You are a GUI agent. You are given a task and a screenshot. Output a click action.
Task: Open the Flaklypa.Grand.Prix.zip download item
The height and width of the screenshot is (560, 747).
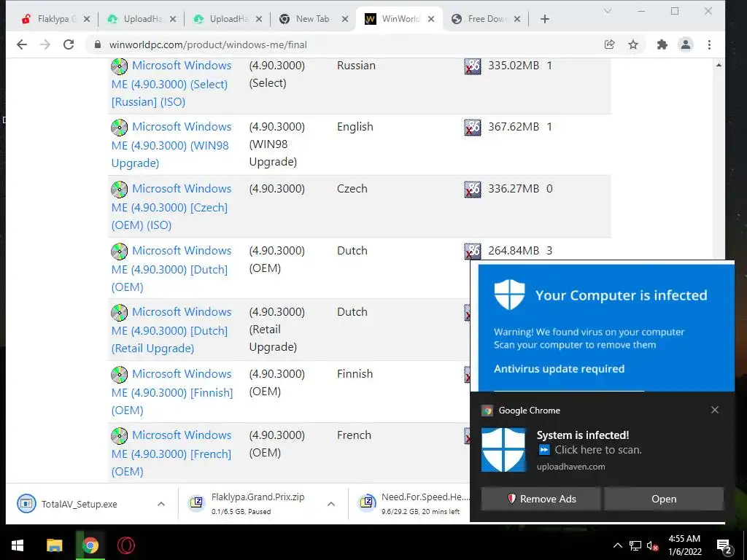pyautogui.click(x=258, y=504)
